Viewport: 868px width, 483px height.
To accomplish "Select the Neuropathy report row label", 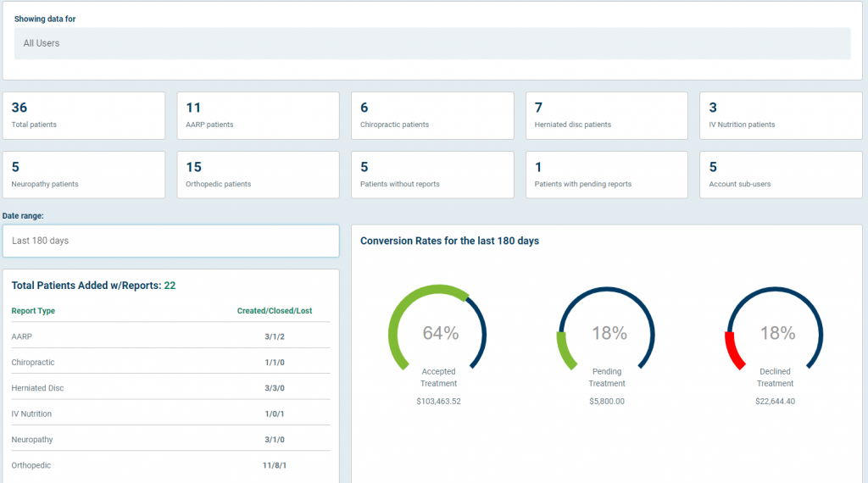I will click(32, 440).
